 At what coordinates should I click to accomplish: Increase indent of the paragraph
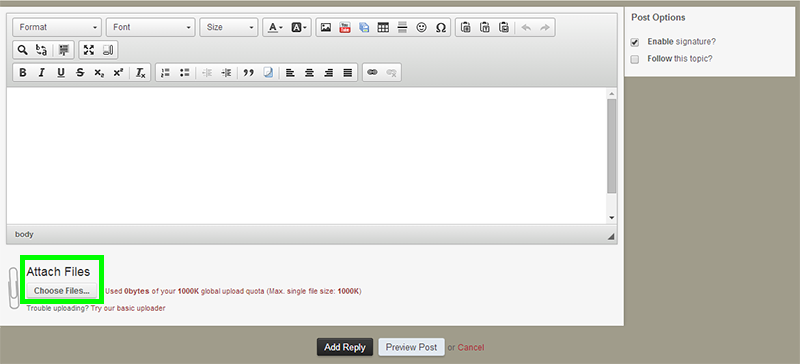click(x=226, y=72)
